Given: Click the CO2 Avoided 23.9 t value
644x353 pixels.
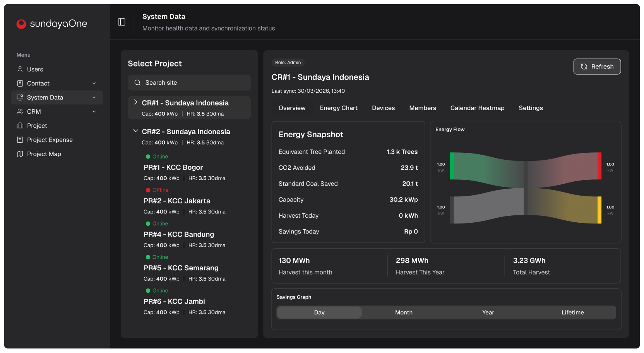Looking at the screenshot, I should 409,168.
